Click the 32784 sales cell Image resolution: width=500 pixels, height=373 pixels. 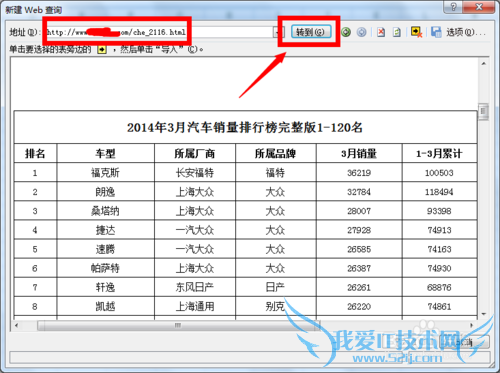[x=359, y=192]
